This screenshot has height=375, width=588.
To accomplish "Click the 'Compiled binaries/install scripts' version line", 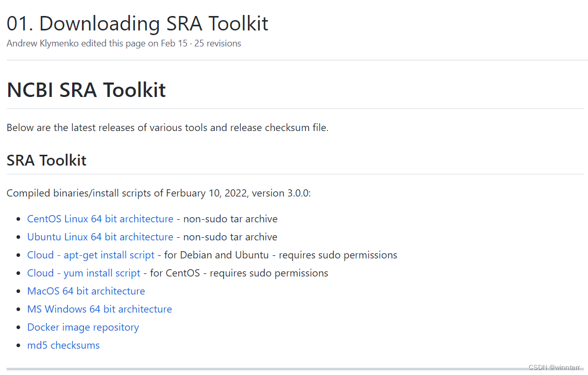I will [159, 193].
